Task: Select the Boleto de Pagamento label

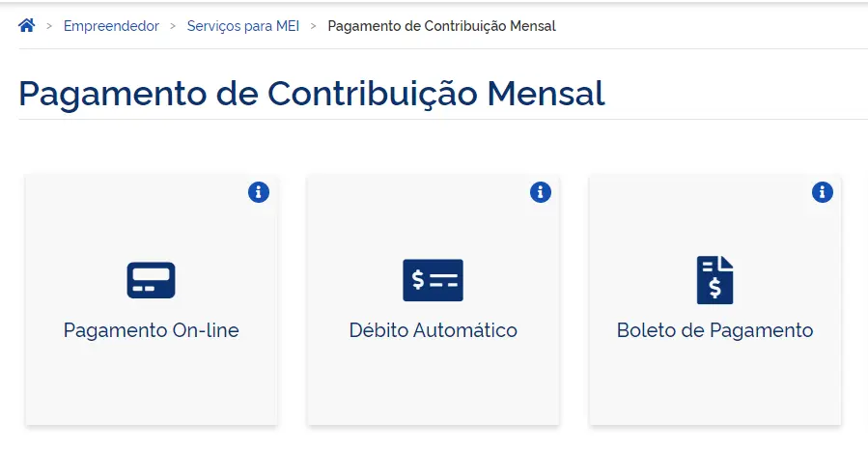Action: coord(714,330)
